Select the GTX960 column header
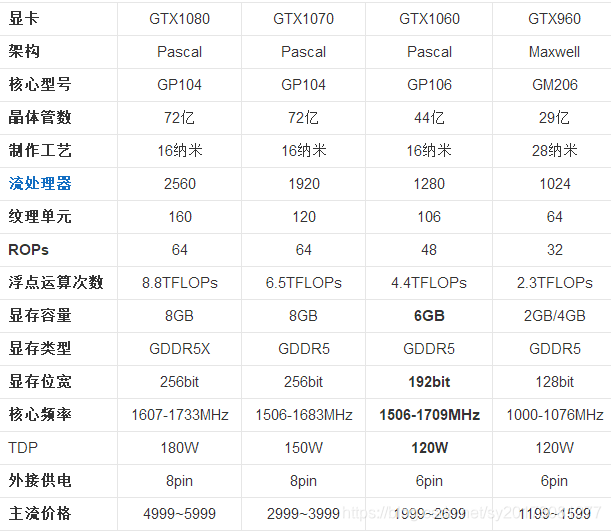The height and width of the screenshot is (531, 611). 554,19
